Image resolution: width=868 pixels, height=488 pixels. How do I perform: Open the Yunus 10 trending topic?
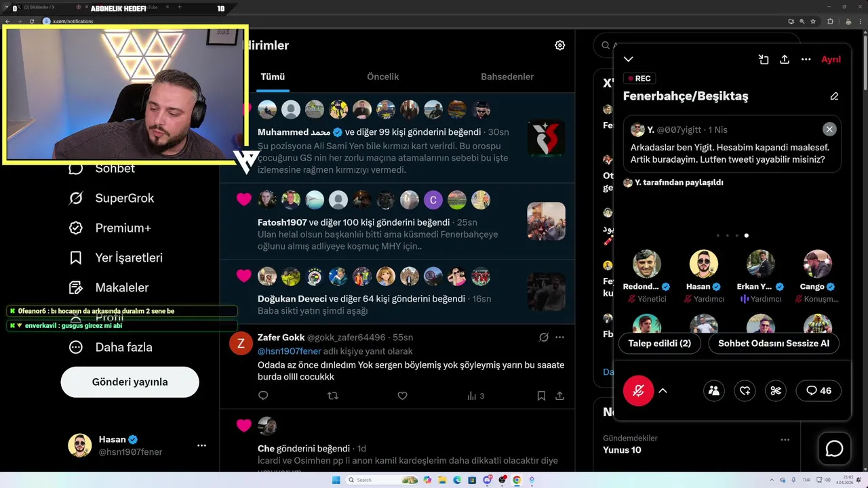(622, 450)
